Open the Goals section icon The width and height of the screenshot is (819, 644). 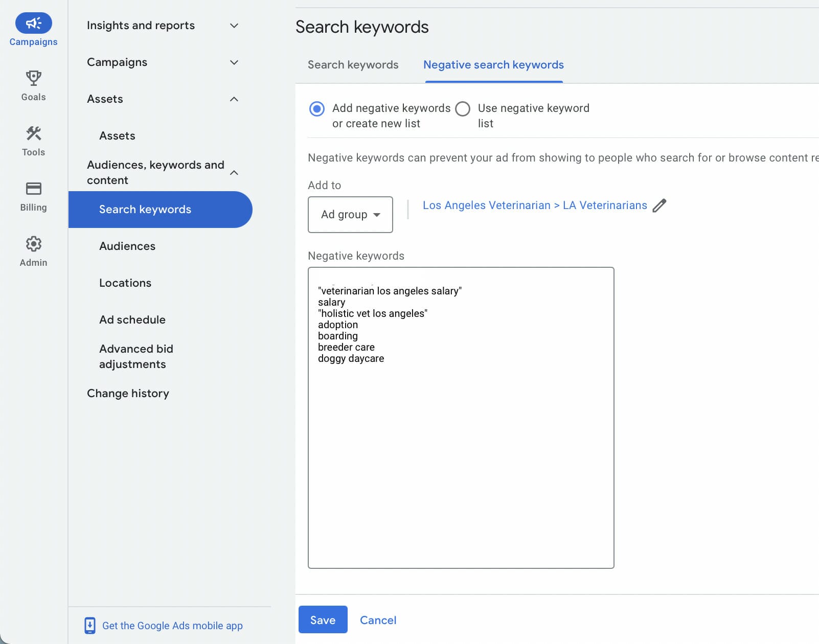point(33,78)
